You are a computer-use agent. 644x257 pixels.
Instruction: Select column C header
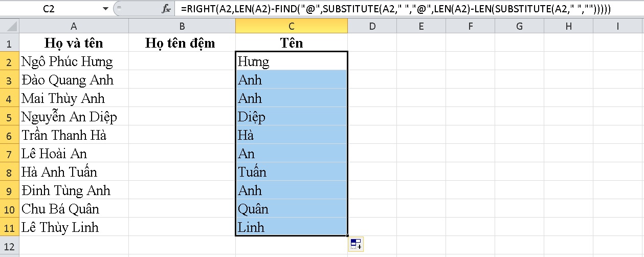click(x=291, y=26)
